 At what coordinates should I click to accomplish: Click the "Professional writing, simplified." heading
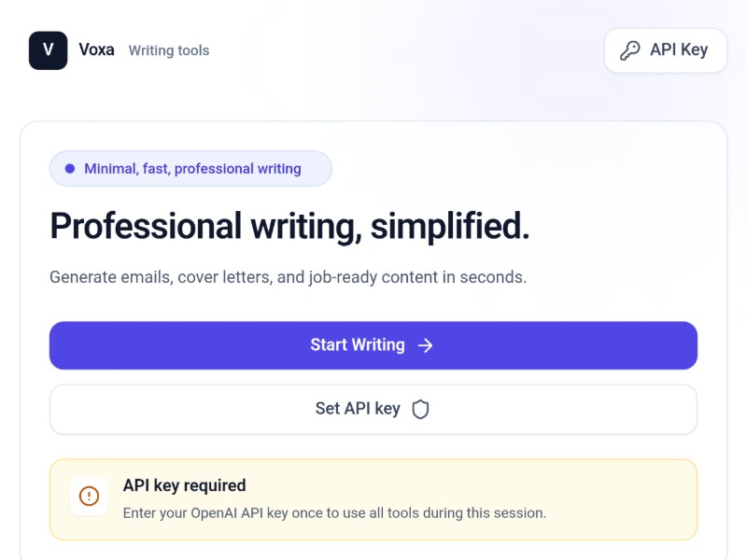coord(289,226)
